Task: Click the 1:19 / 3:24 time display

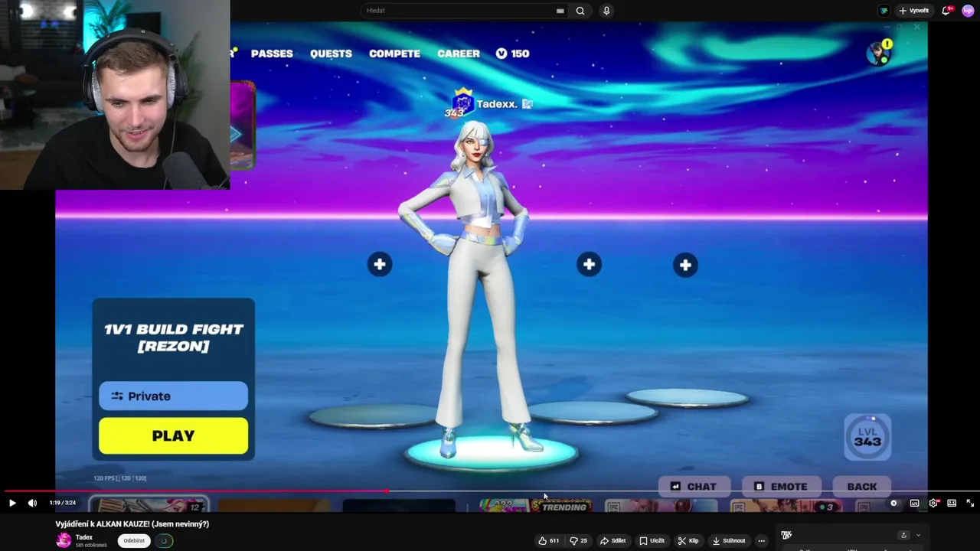Action: pos(63,503)
